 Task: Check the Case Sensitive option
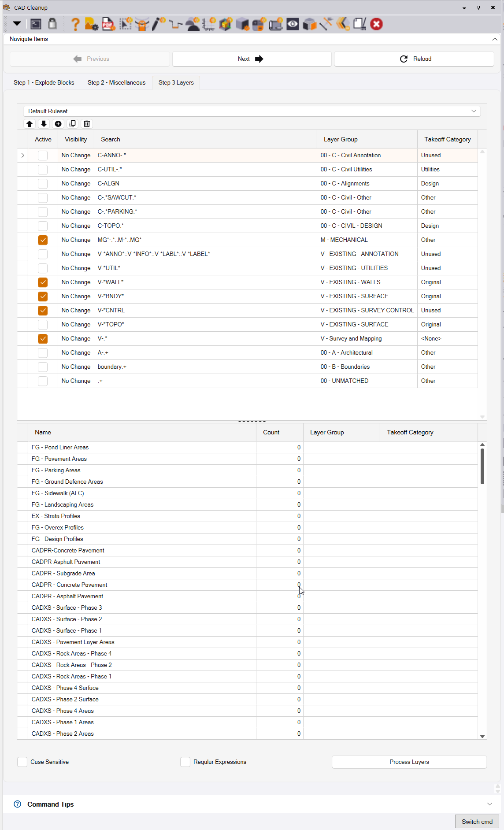coord(22,762)
